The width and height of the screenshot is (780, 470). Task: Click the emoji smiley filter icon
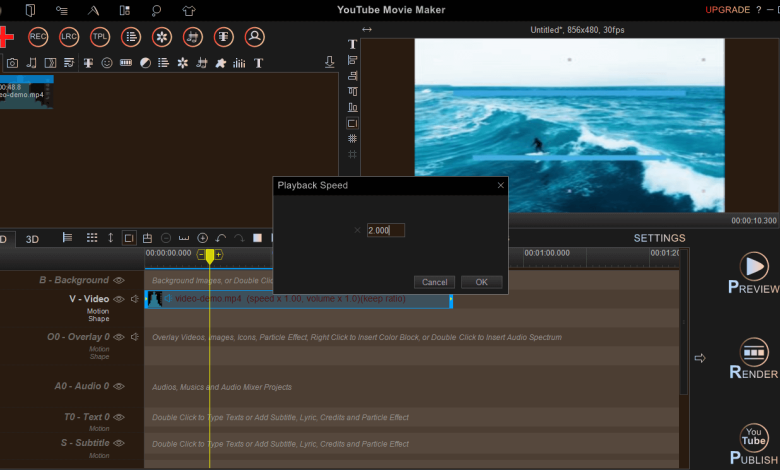coord(107,63)
